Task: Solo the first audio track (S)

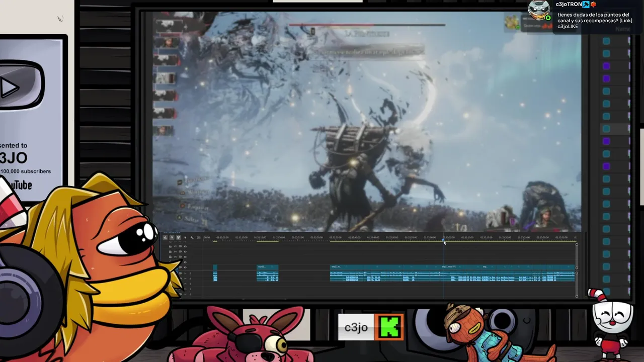Action: tap(190, 274)
